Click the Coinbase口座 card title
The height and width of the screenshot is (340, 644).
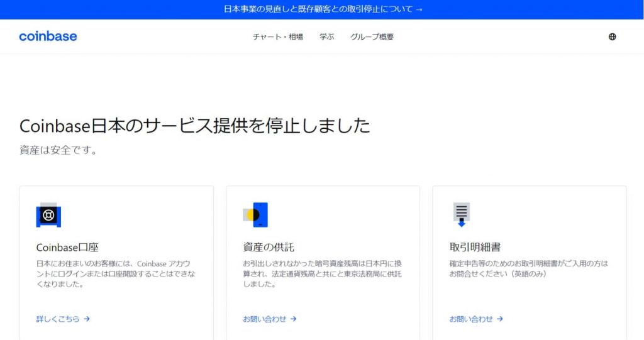coord(67,248)
